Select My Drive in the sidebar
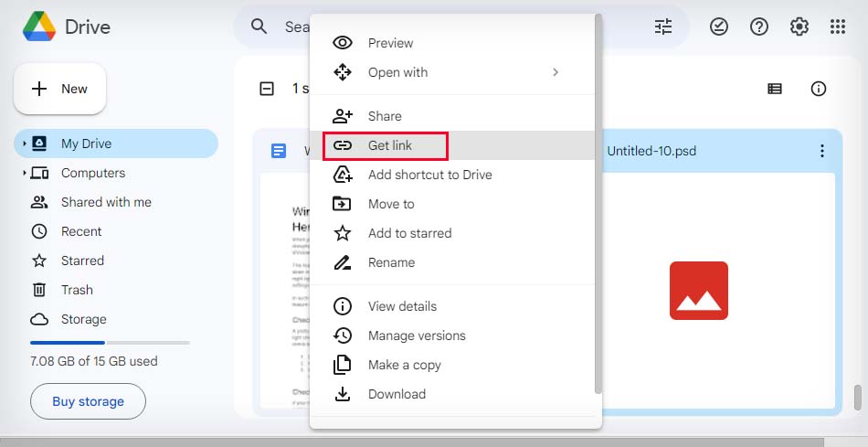This screenshot has width=868, height=447. (116, 144)
